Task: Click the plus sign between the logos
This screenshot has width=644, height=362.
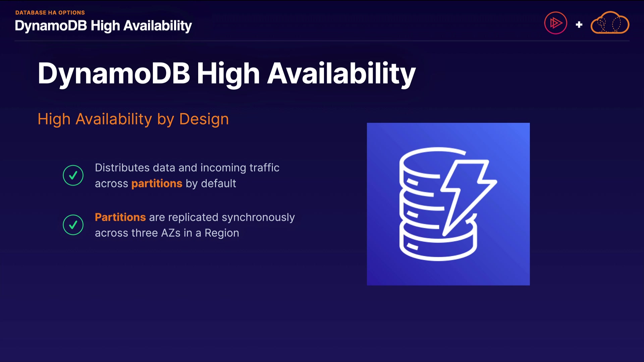Action: point(579,24)
